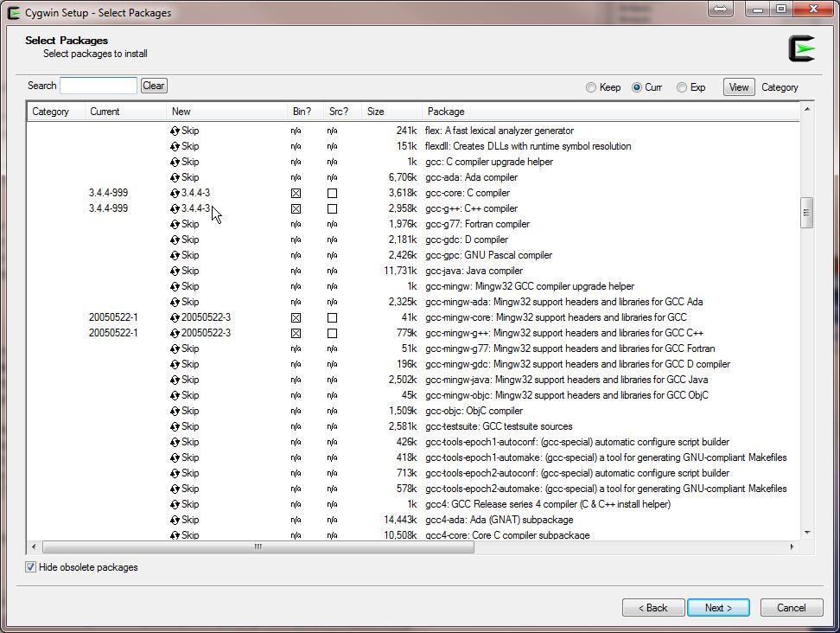Screen dimensions: 840x633
Task: Click the vertical scrollbar thumb
Action: click(x=806, y=213)
